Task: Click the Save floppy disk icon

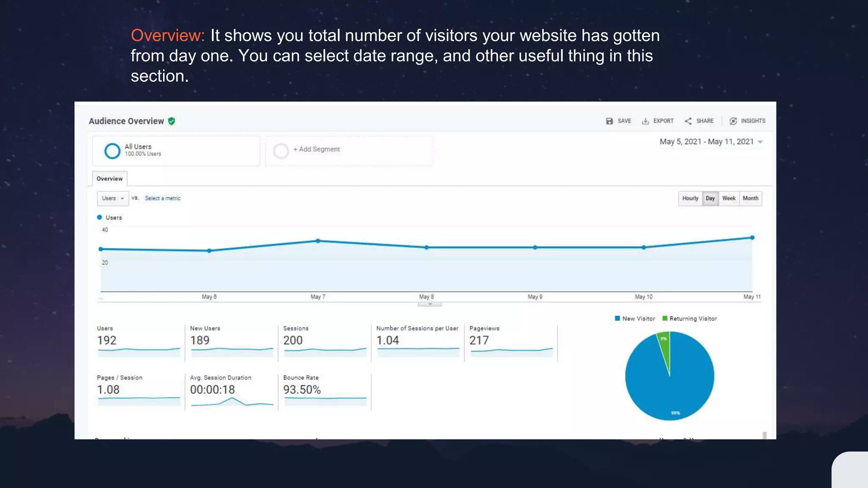Action: tap(609, 121)
